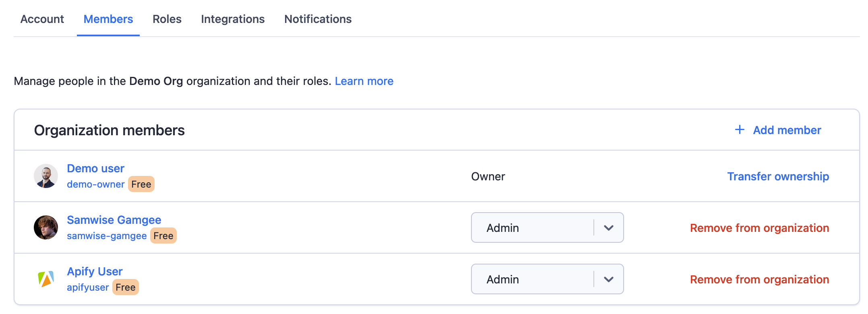Select the Members tab
This screenshot has height=314, width=868.
(108, 19)
